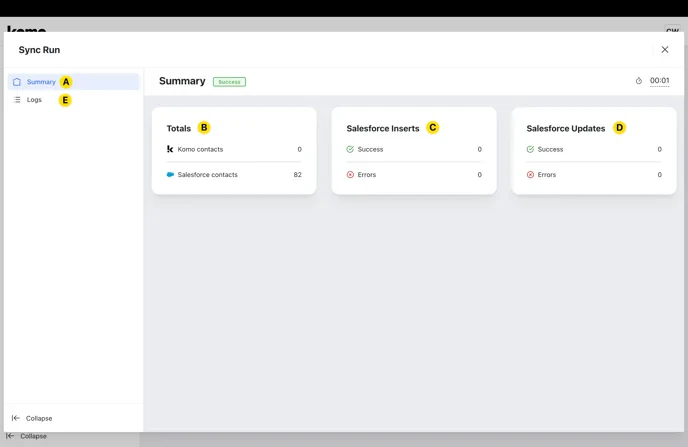Click the Errors label in Salesforce Inserts

point(367,175)
